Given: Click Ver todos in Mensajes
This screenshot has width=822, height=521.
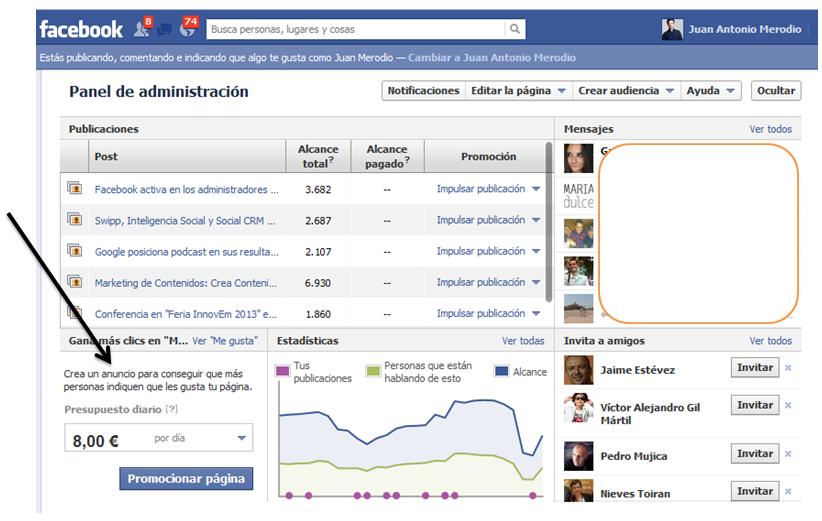Looking at the screenshot, I should [770, 129].
